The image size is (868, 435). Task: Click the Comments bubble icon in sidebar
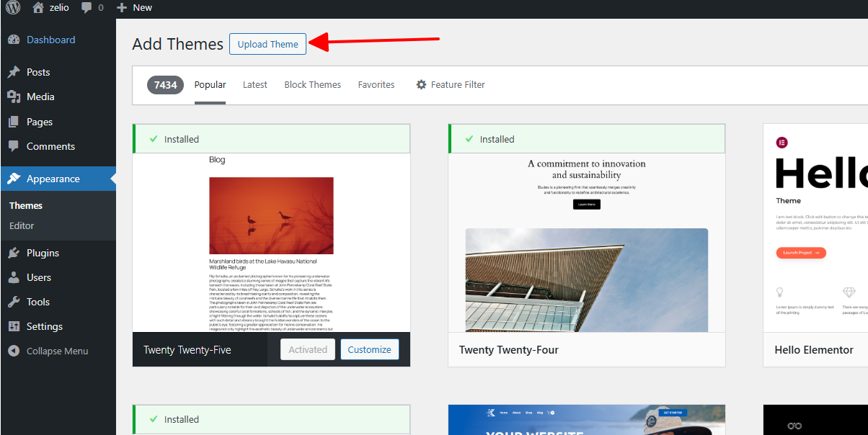(x=14, y=146)
